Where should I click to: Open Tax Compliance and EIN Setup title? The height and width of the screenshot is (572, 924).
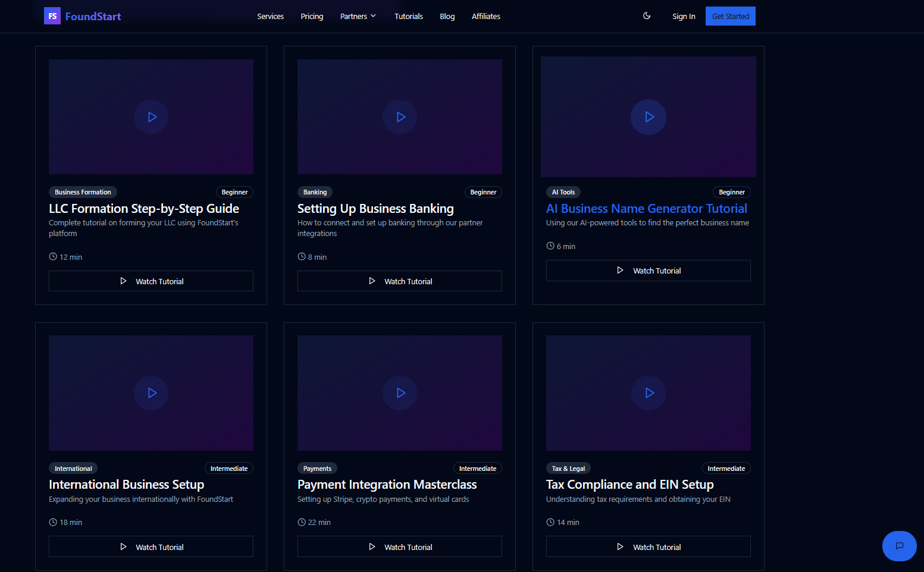point(630,485)
